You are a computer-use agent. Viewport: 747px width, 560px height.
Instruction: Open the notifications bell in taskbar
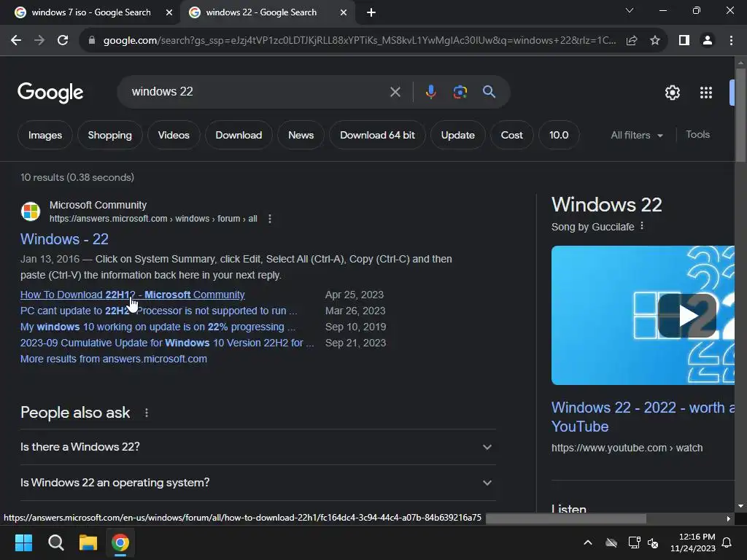pos(727,542)
